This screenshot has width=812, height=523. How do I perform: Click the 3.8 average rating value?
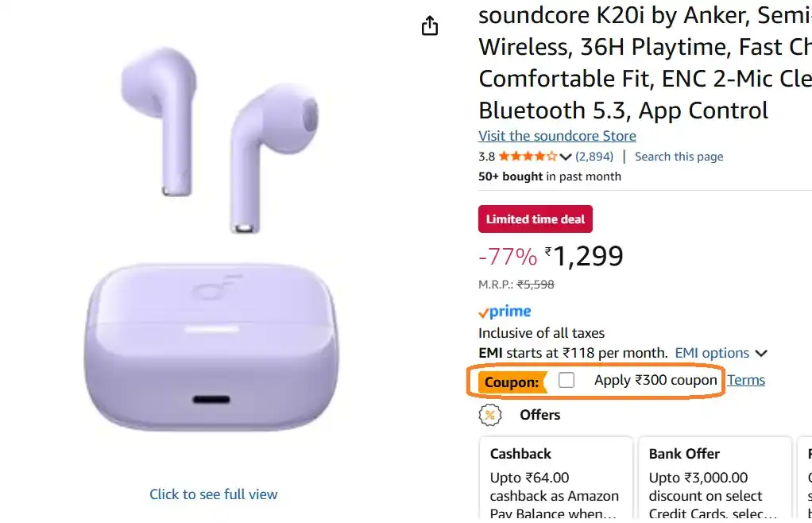(485, 157)
